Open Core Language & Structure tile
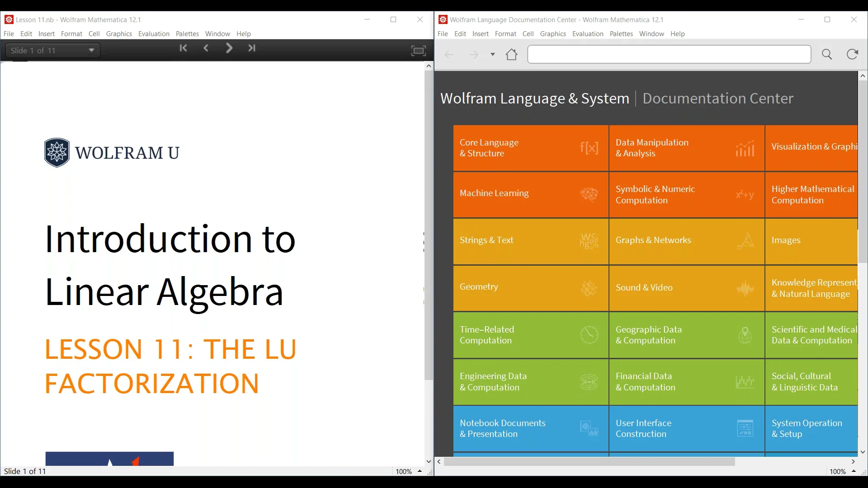The image size is (868, 488). point(530,148)
